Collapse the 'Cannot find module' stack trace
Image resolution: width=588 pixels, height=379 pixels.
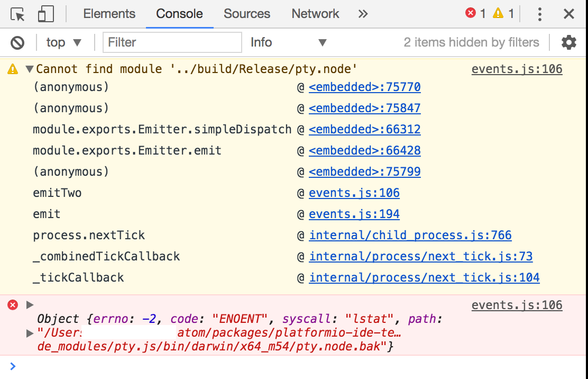pos(30,69)
